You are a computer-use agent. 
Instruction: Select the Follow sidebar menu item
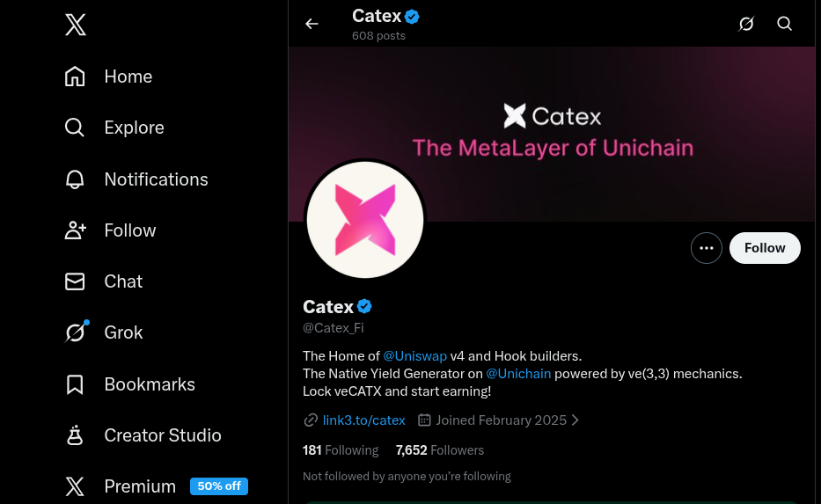pyautogui.click(x=129, y=230)
